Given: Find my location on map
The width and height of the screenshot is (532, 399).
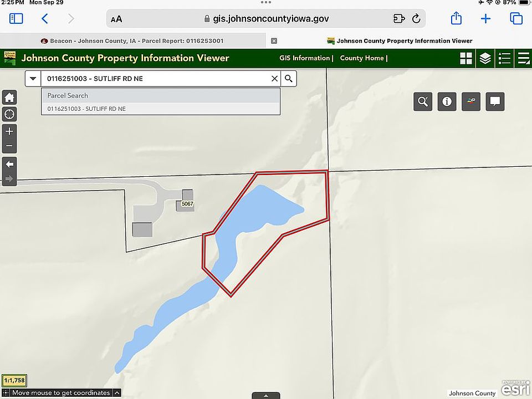Looking at the screenshot, I should [9, 114].
